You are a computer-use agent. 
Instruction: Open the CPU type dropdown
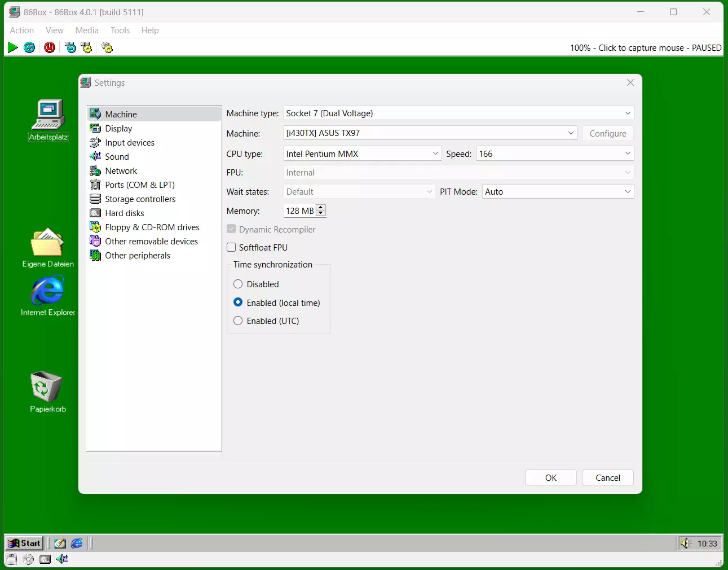[x=362, y=154]
